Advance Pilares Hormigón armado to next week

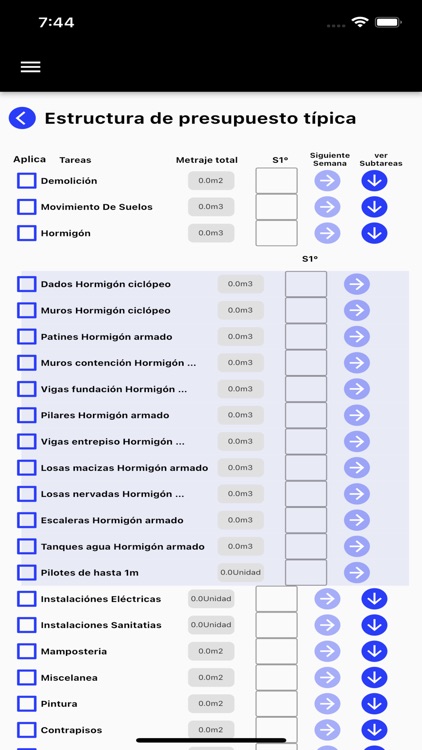(x=357, y=415)
